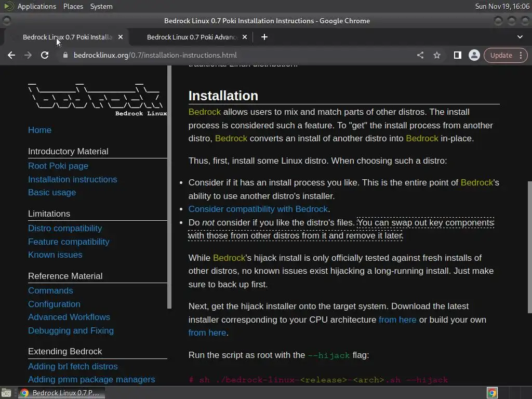Open the Applications menu
Viewport: 532px width, 399px height.
tap(37, 6)
